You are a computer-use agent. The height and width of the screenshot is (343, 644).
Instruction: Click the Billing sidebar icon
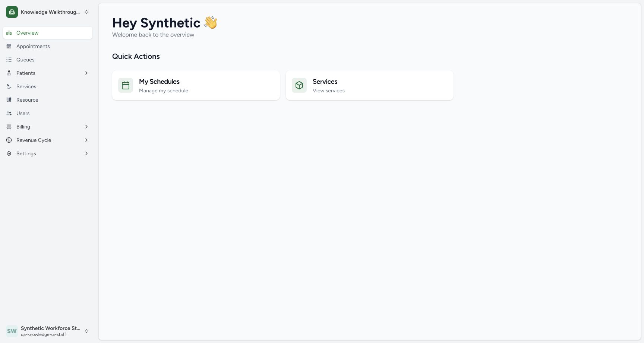point(9,127)
